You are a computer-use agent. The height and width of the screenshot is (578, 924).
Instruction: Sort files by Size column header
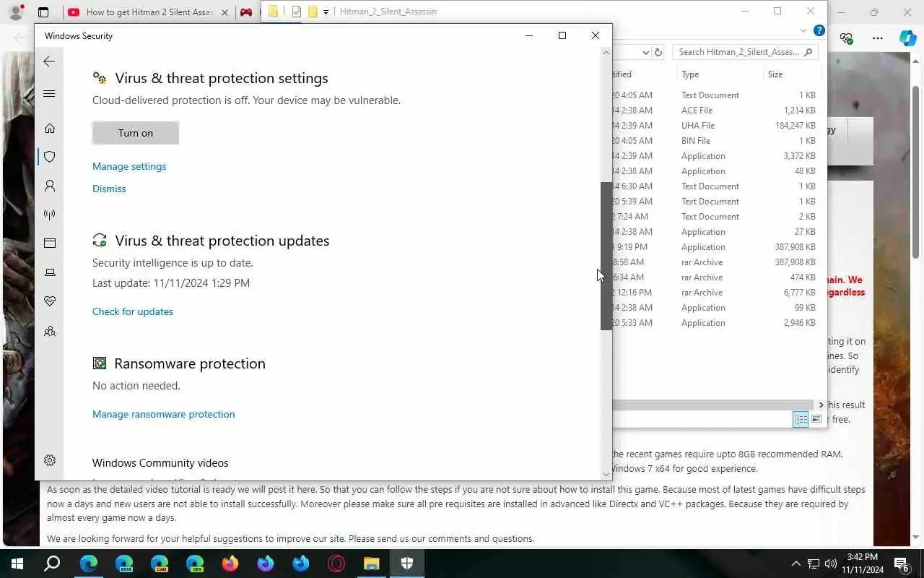(x=792, y=74)
